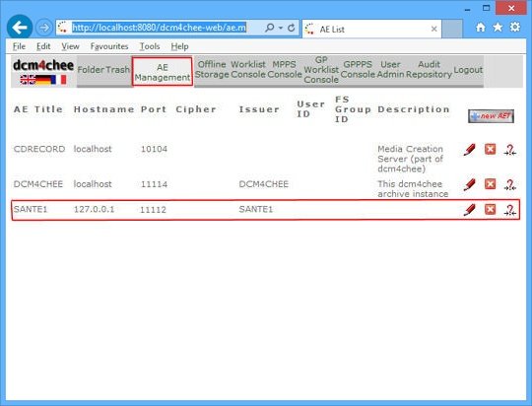The width and height of the screenshot is (532, 406).
Task: Open the browser settings gear icon
Action: pyautogui.click(x=514, y=28)
